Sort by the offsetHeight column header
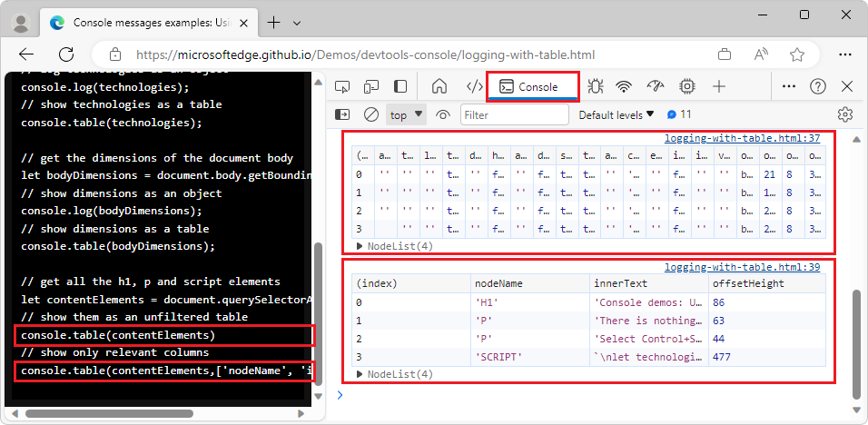 [x=766, y=284]
